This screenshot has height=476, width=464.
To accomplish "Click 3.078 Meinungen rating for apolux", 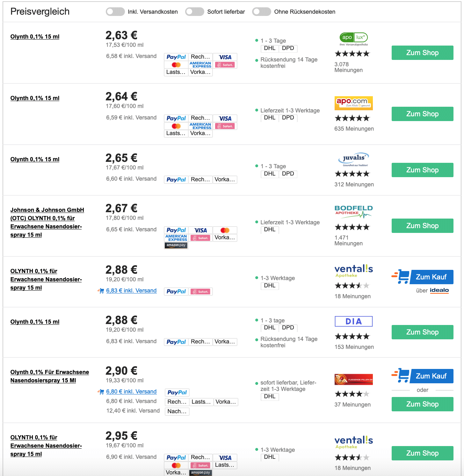I will point(348,67).
